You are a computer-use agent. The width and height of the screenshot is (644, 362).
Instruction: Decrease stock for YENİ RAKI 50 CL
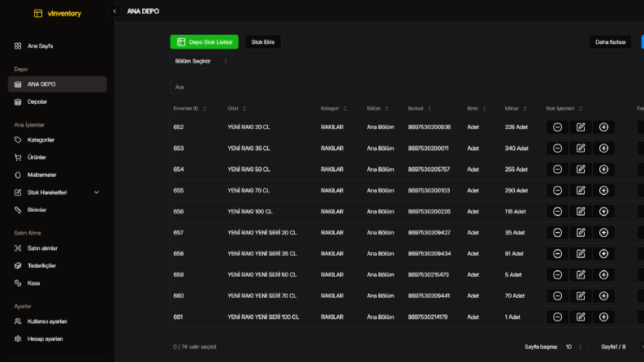(x=557, y=169)
